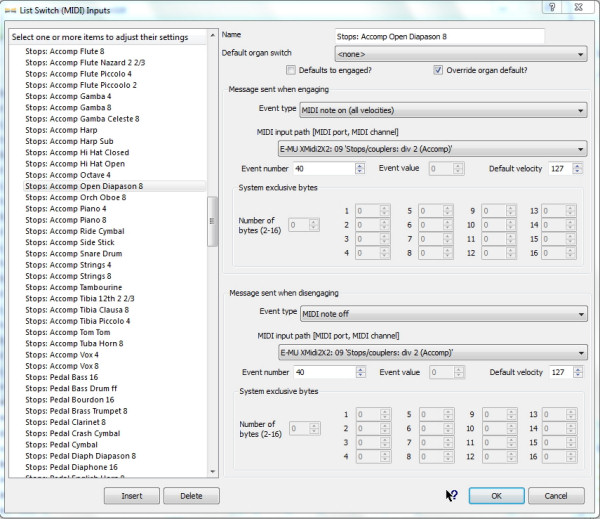Increment the engaging Event number stepper
The height and width of the screenshot is (519, 600).
(359, 165)
